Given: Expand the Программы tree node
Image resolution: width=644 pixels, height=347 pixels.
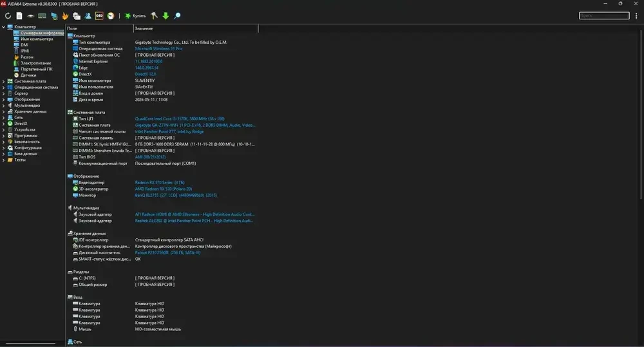Looking at the screenshot, I should (4, 135).
